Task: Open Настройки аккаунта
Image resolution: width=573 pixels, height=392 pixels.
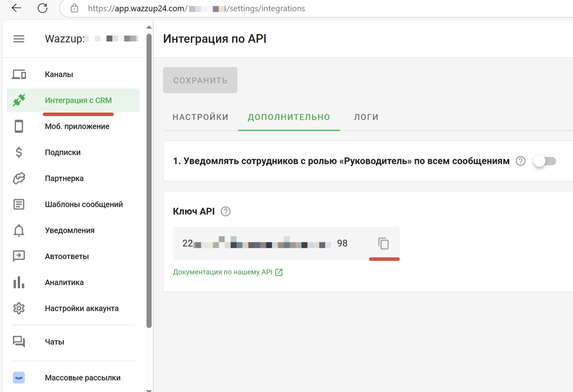Action: point(73,308)
